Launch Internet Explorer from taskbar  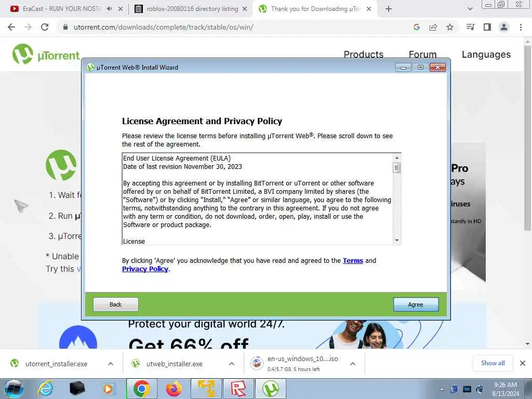(x=45, y=389)
